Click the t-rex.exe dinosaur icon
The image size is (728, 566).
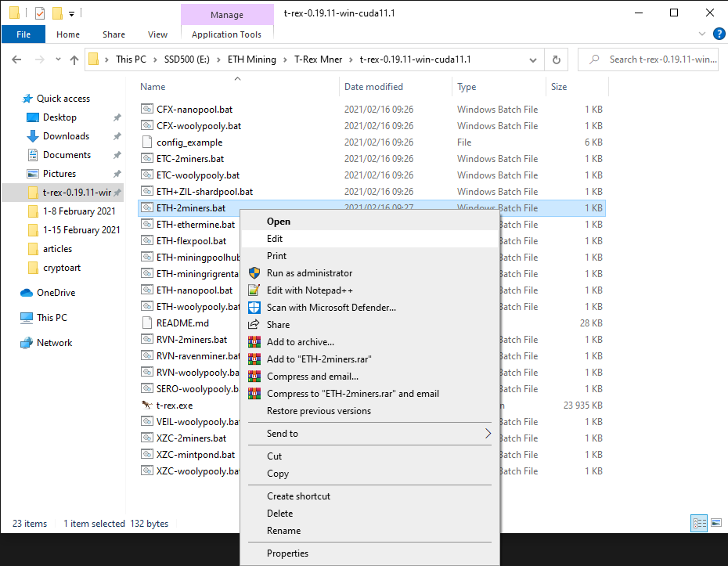point(146,405)
